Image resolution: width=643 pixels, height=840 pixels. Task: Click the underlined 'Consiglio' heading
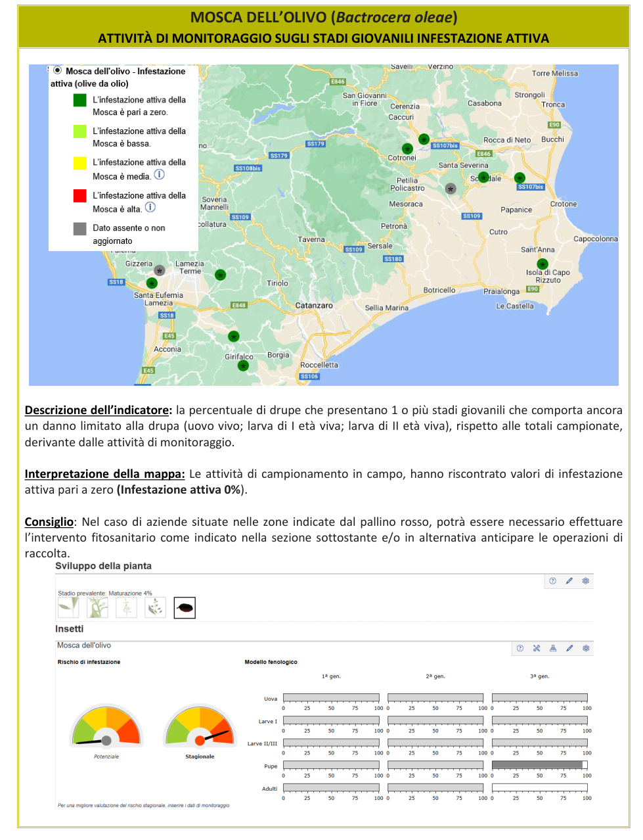point(49,522)
